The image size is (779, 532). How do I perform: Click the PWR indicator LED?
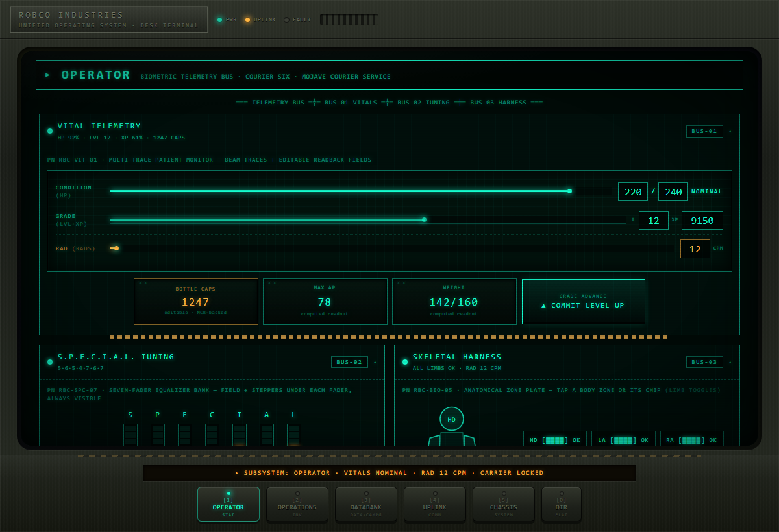click(219, 19)
